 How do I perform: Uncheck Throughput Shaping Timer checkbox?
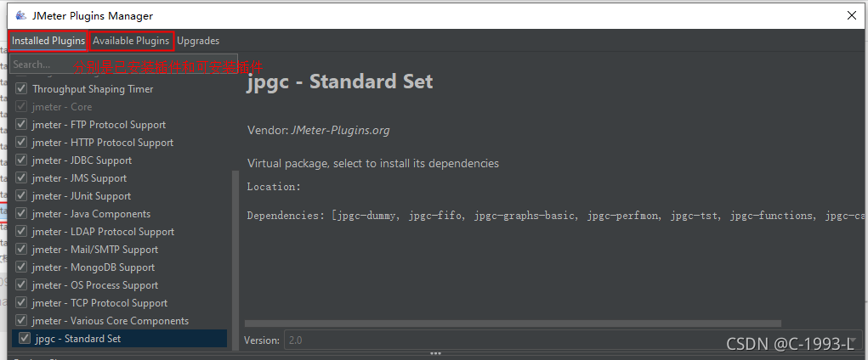pos(21,88)
